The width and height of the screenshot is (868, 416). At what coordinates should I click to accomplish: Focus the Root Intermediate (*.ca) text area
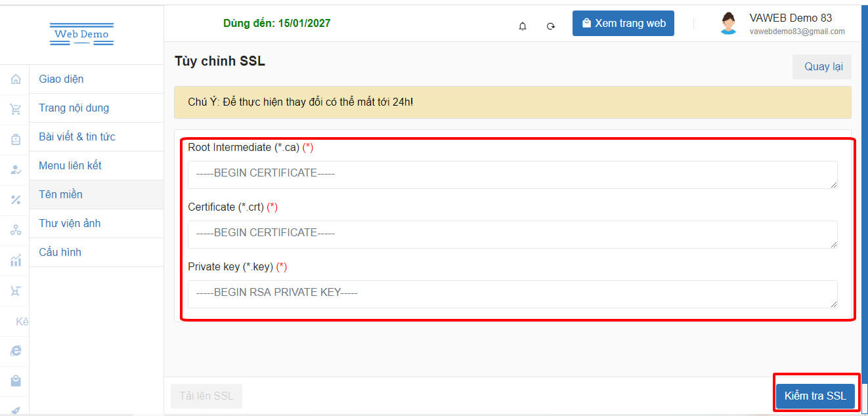click(512, 175)
